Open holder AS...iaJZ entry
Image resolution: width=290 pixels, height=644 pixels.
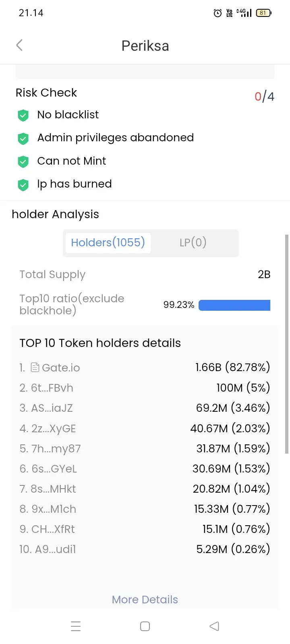[x=145, y=408]
